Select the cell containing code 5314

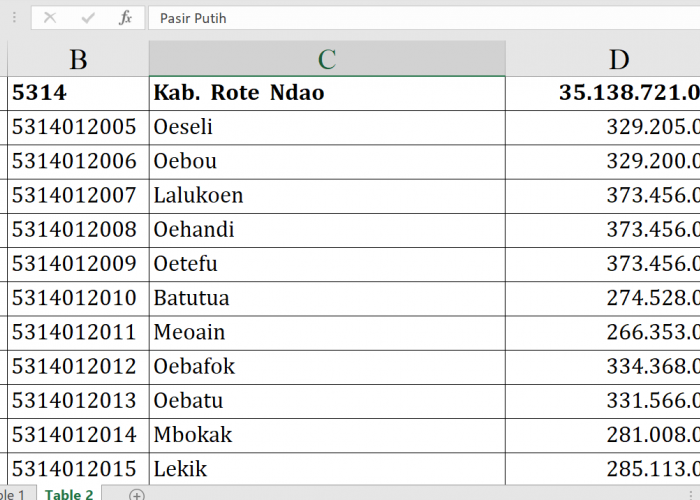point(78,93)
